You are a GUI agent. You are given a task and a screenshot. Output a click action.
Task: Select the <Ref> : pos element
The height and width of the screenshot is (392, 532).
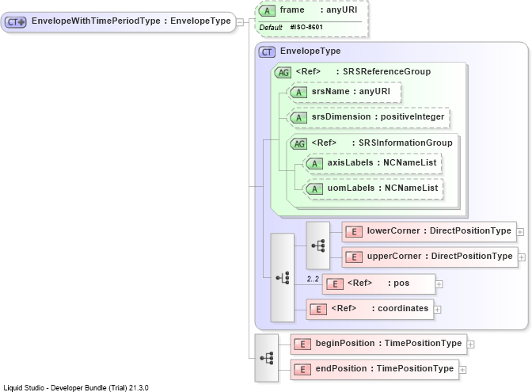[x=378, y=284]
